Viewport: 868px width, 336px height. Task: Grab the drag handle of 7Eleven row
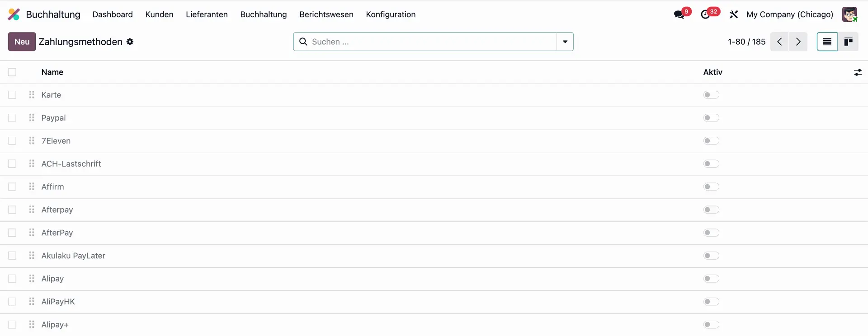tap(32, 141)
